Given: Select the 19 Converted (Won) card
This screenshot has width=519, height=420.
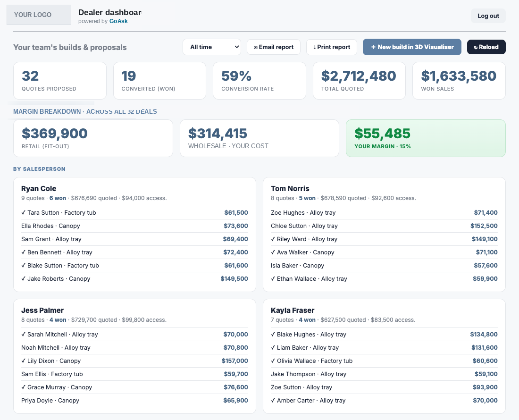Looking at the screenshot, I should point(159,81).
